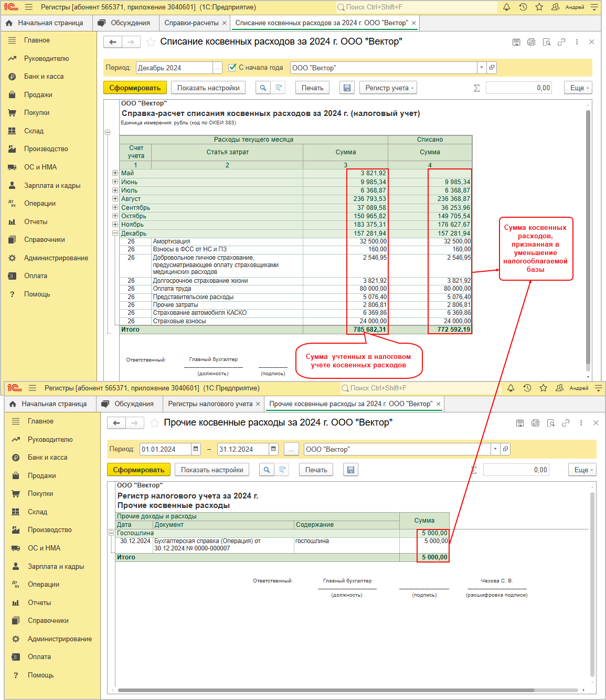The width and height of the screenshot is (606, 700).
Task: Toggle "С начала года" checkbox
Action: point(232,67)
